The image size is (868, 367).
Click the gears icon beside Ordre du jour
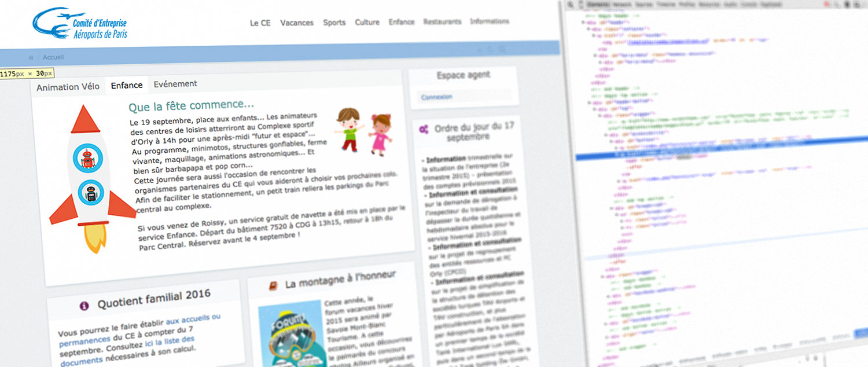[424, 129]
